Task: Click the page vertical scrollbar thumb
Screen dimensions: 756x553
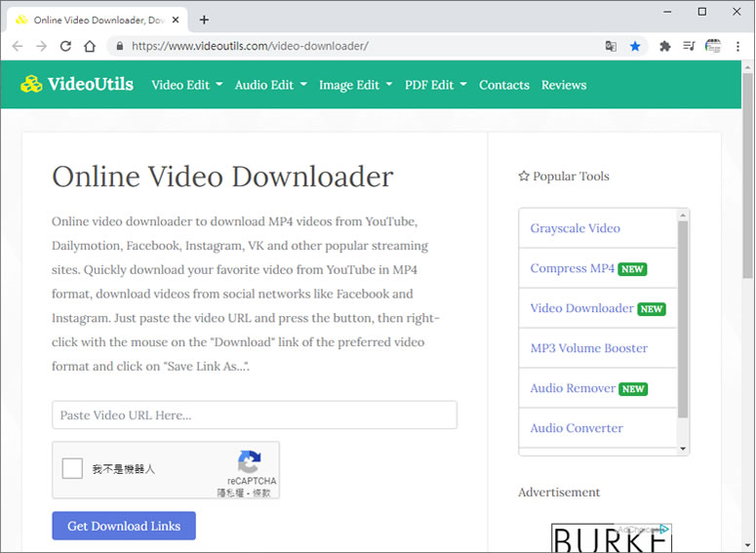Action: pyautogui.click(x=748, y=176)
